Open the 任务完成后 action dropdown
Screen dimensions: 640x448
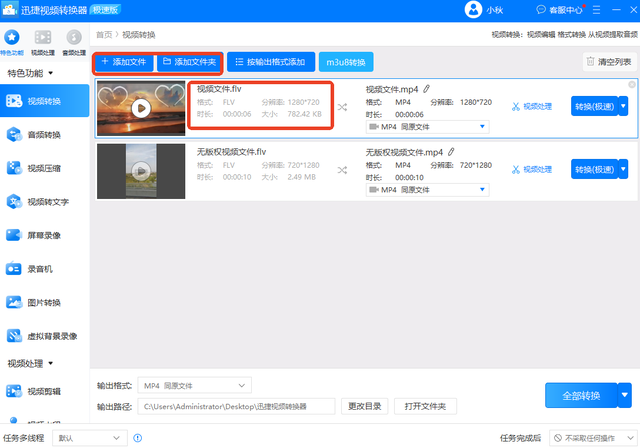pyautogui.click(x=593, y=438)
